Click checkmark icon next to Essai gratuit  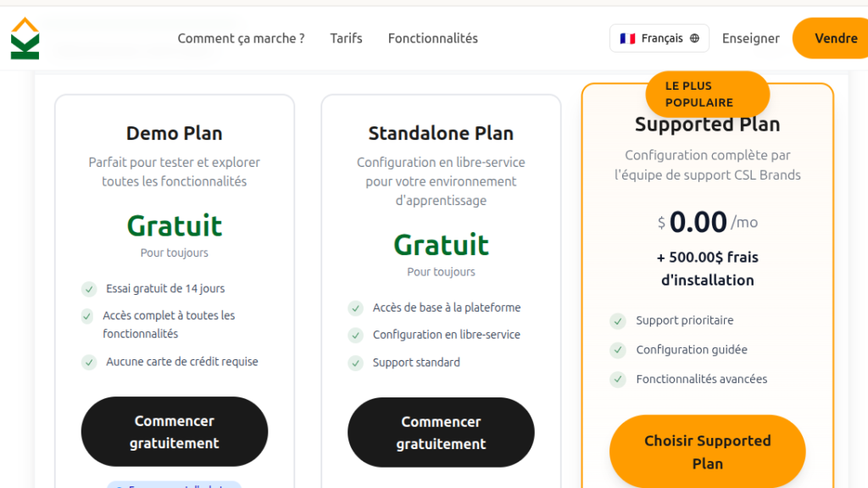point(89,289)
